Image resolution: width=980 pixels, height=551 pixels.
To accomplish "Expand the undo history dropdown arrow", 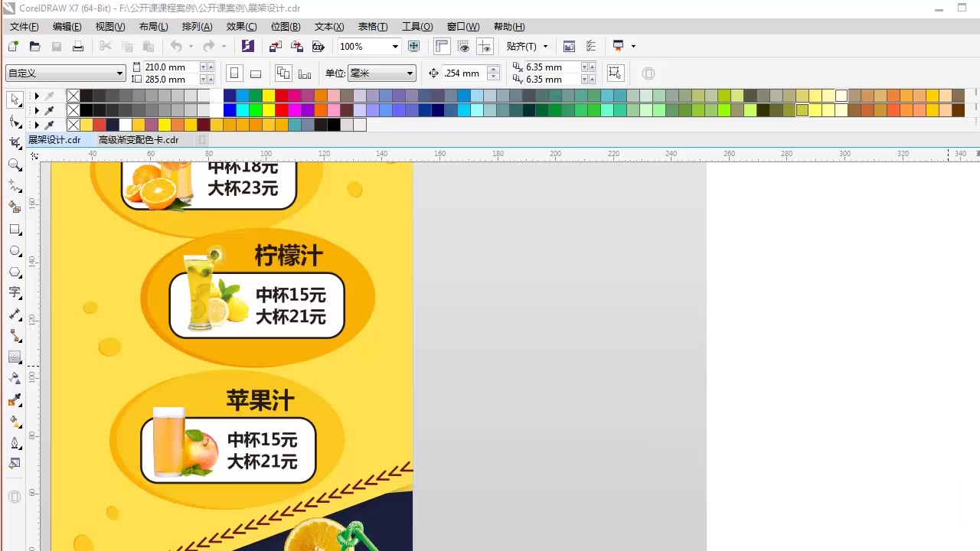I will pos(191,47).
